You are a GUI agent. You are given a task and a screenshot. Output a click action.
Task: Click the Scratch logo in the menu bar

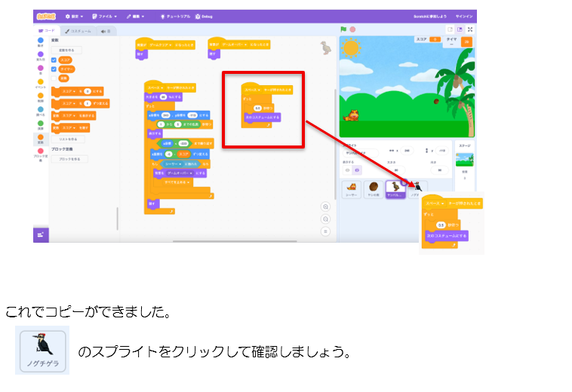[x=46, y=16]
